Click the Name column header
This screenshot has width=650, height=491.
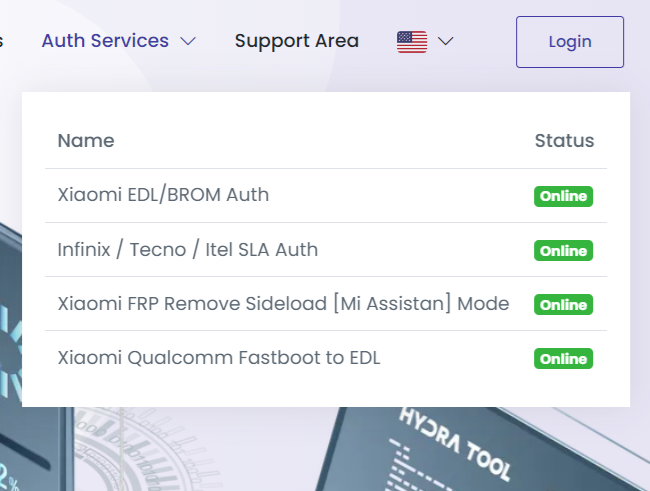coord(86,141)
